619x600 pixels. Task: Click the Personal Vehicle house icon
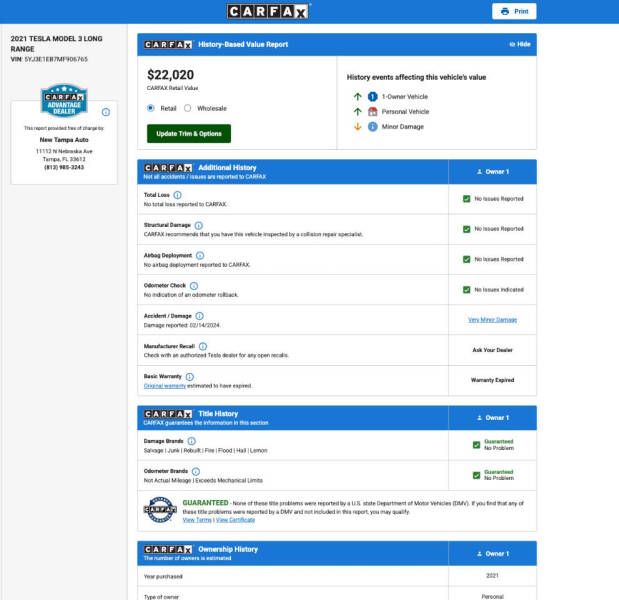coord(373,112)
